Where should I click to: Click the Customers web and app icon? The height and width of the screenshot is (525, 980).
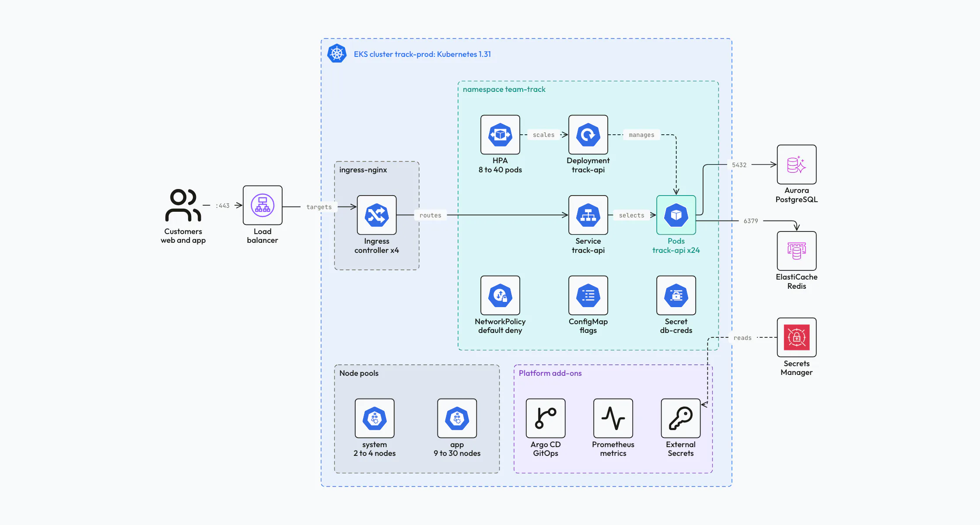[183, 205]
